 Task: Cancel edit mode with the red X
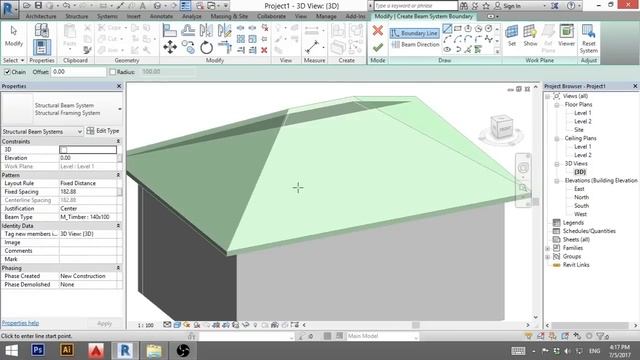(x=378, y=30)
